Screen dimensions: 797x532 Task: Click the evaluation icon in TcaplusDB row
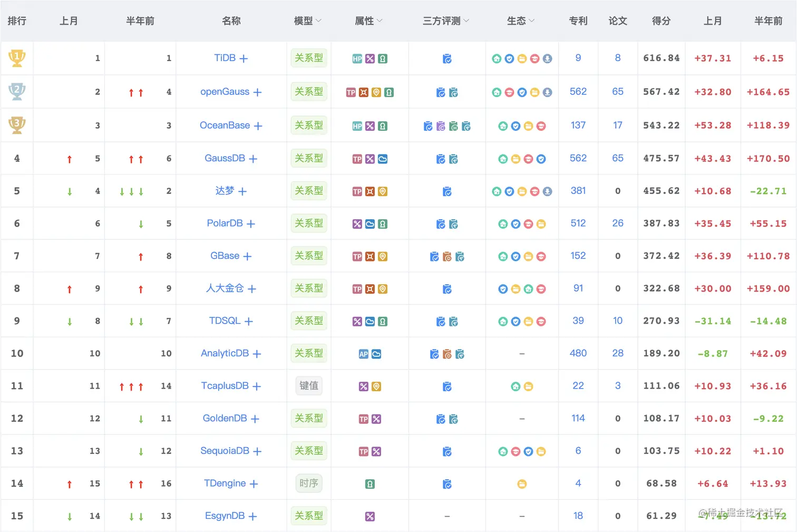(x=447, y=386)
